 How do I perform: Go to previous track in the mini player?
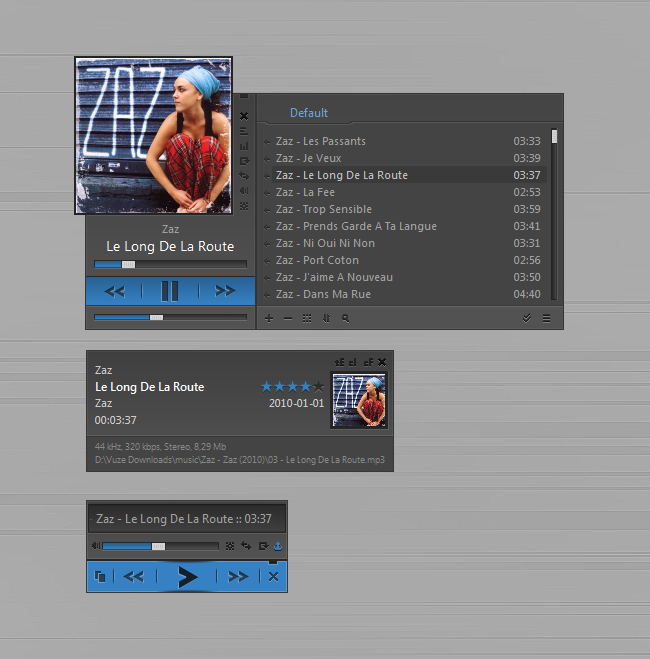[134, 577]
